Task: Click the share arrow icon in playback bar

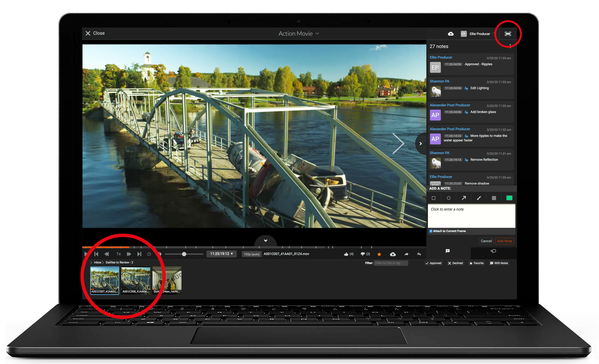Action: [x=406, y=254]
